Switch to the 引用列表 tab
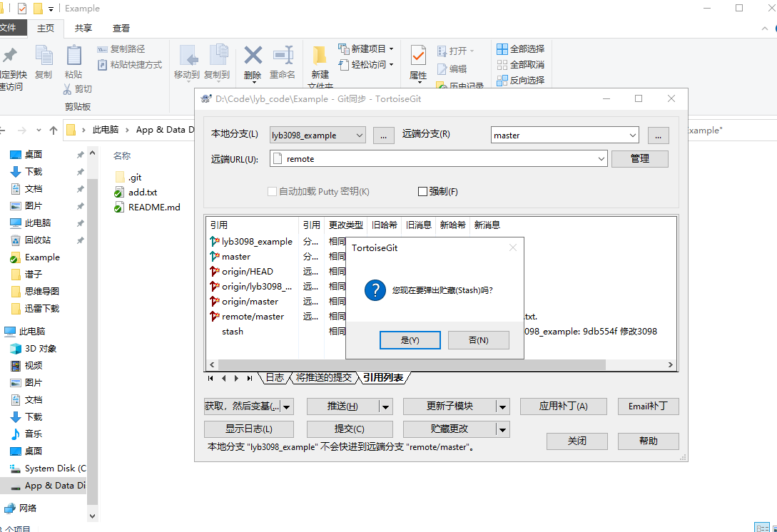 [383, 377]
